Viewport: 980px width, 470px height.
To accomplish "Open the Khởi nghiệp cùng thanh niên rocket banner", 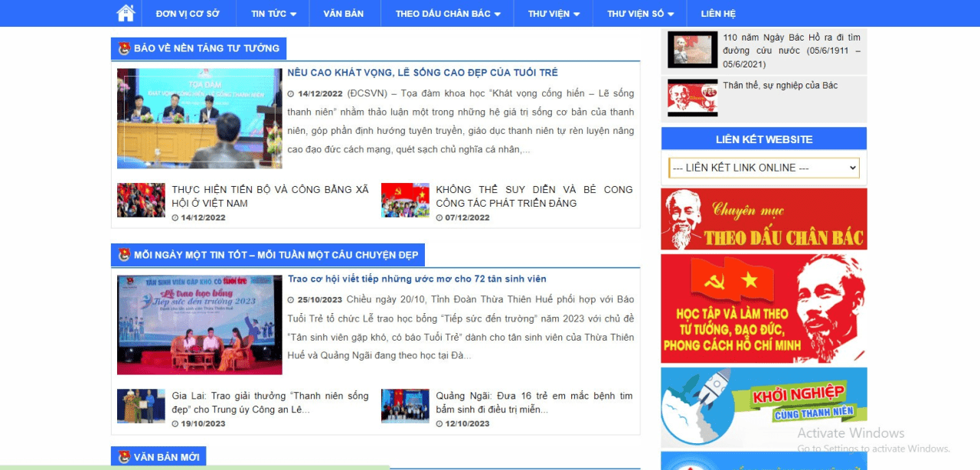I will click(763, 406).
